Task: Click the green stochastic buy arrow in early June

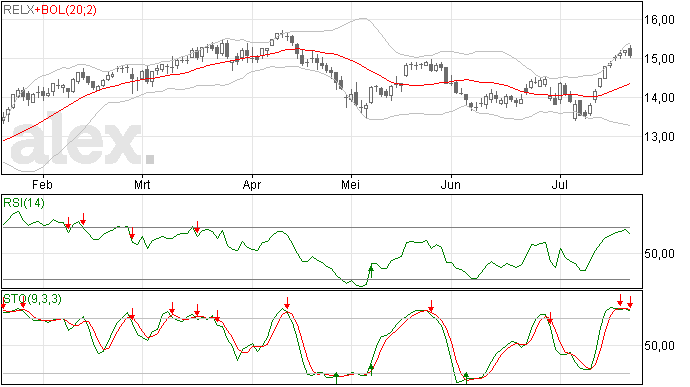Action: 466,378
